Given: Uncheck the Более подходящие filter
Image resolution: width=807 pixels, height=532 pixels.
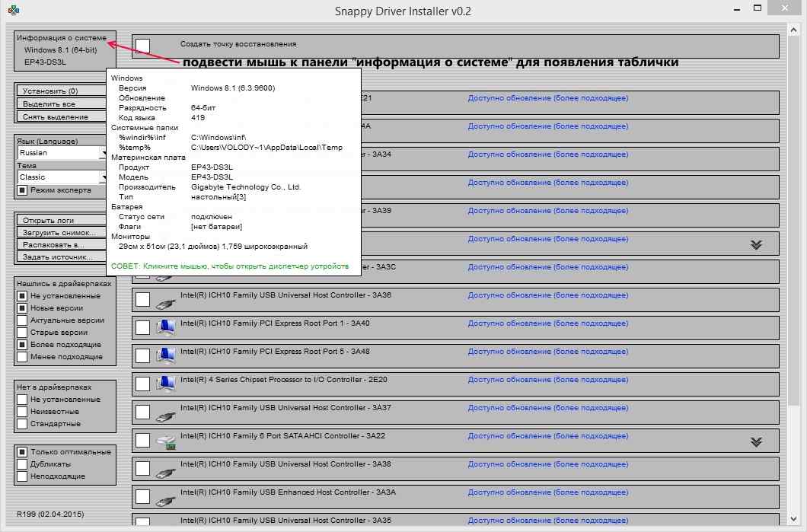Looking at the screenshot, I should tap(21, 345).
